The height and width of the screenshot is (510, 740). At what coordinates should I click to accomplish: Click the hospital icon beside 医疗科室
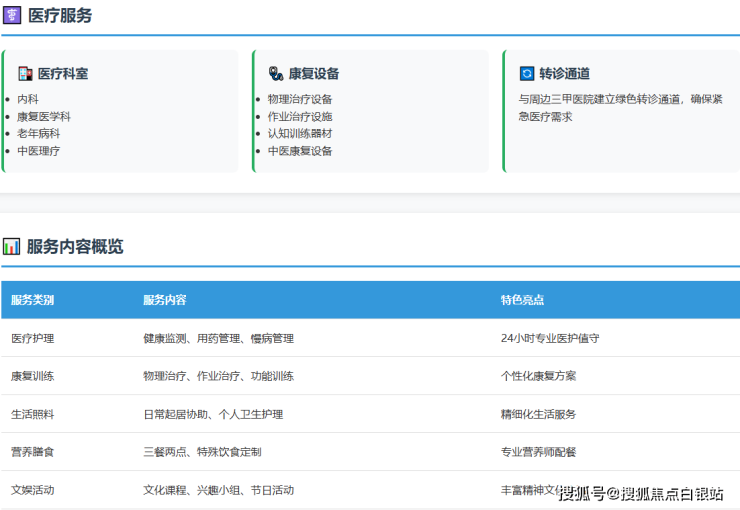(25, 73)
